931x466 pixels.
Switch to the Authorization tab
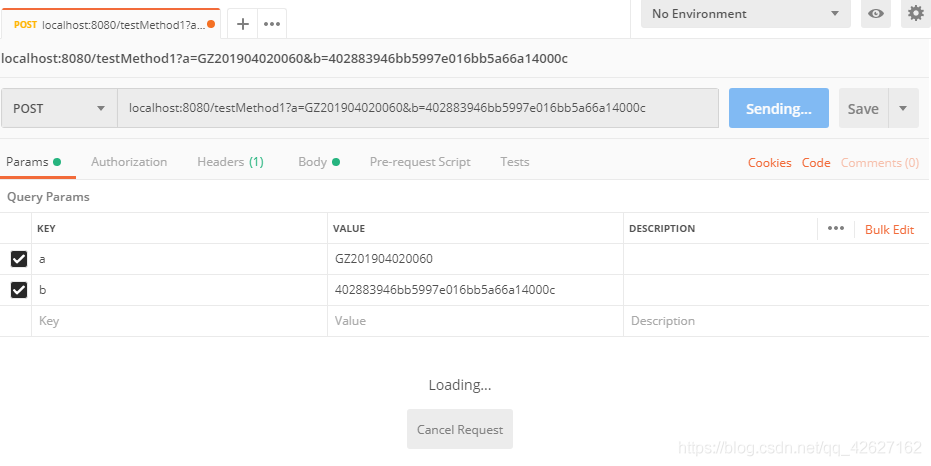coord(129,162)
